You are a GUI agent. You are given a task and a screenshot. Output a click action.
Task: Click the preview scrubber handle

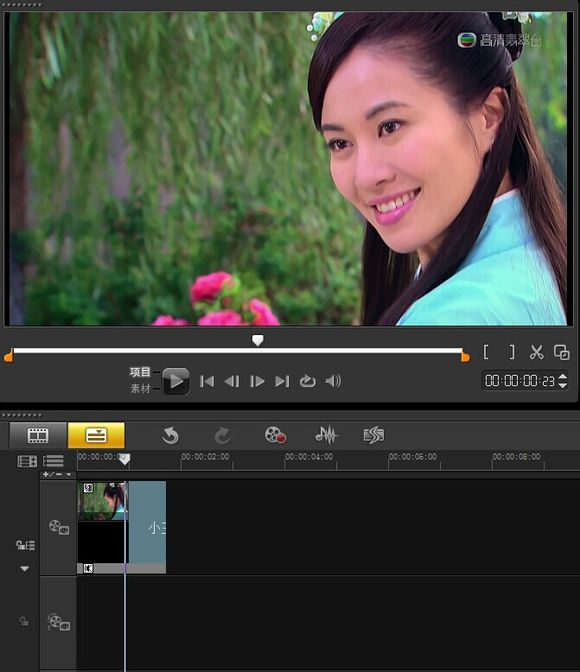(258, 341)
